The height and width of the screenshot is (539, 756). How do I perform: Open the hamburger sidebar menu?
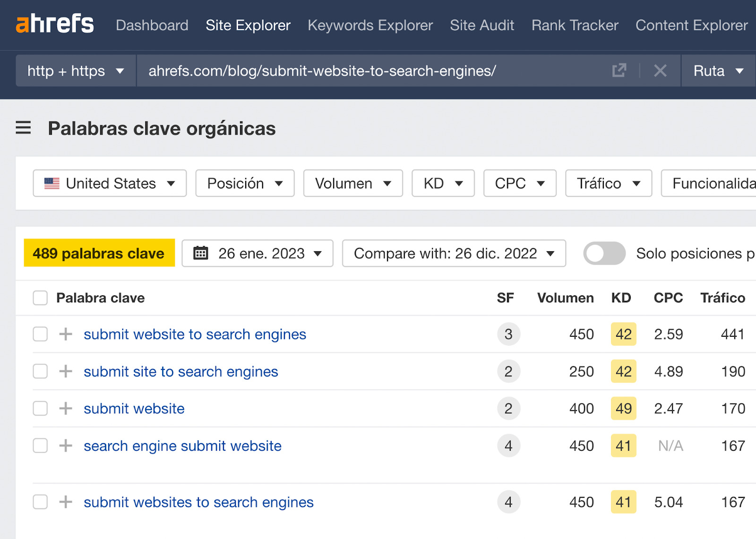point(23,128)
